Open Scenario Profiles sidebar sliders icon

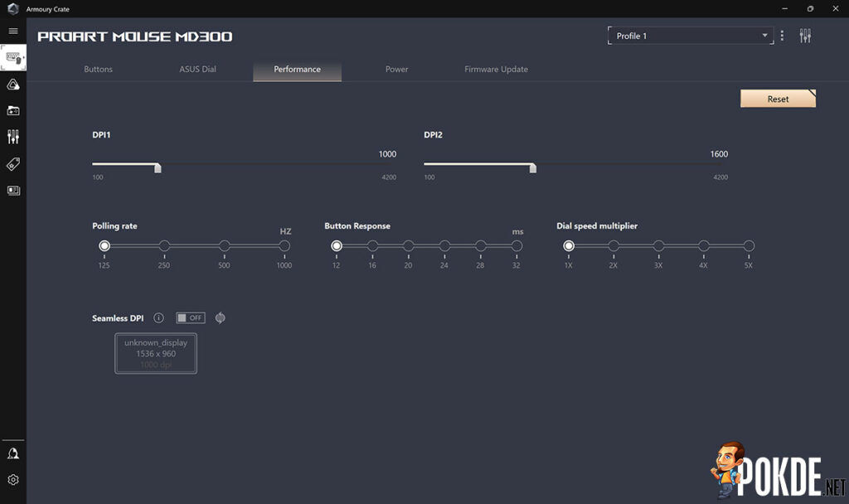point(13,137)
